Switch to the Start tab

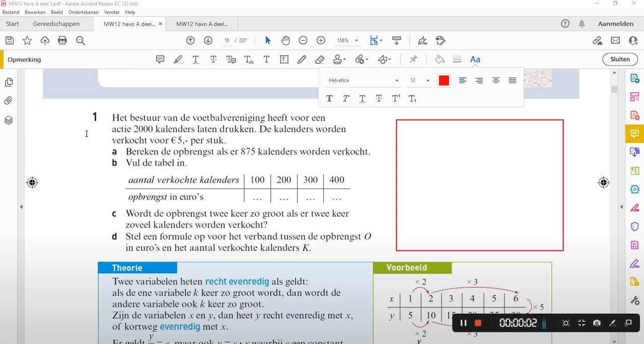(13, 24)
